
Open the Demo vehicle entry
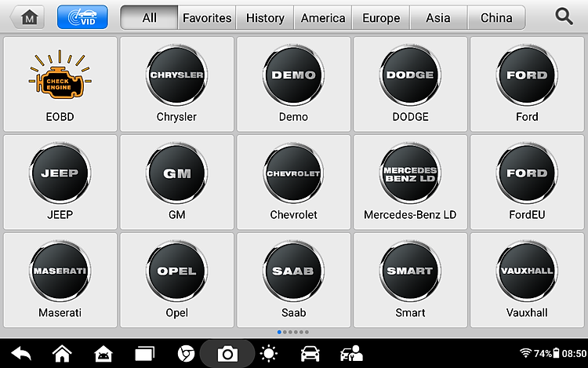[x=294, y=84]
